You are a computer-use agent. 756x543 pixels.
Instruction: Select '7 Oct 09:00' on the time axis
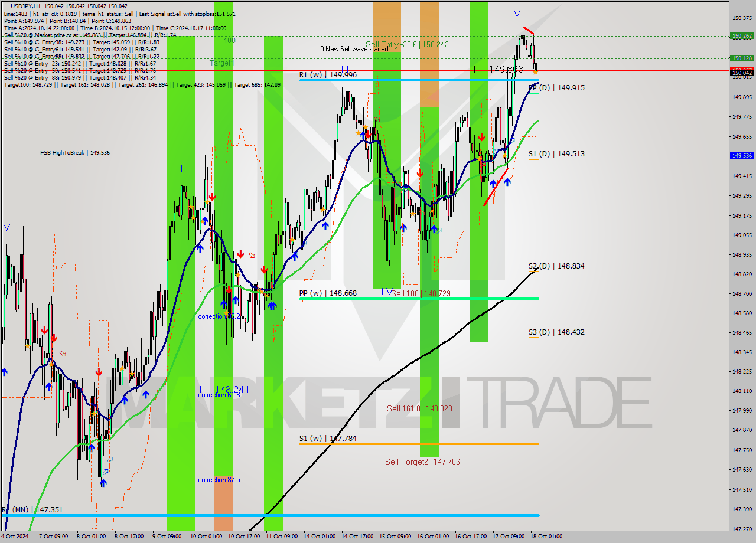click(x=53, y=537)
